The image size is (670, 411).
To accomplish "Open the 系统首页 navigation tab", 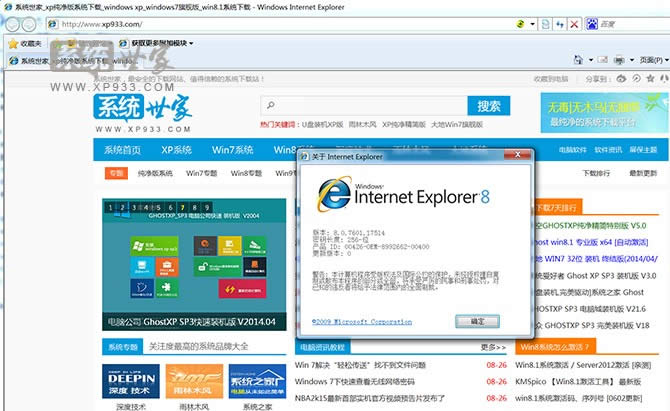I will [122, 150].
